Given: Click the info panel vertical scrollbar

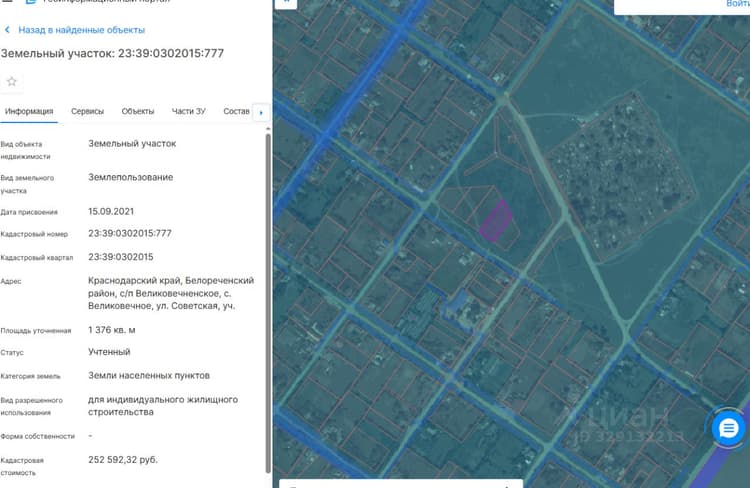Looking at the screenshot, I should pos(268,304).
